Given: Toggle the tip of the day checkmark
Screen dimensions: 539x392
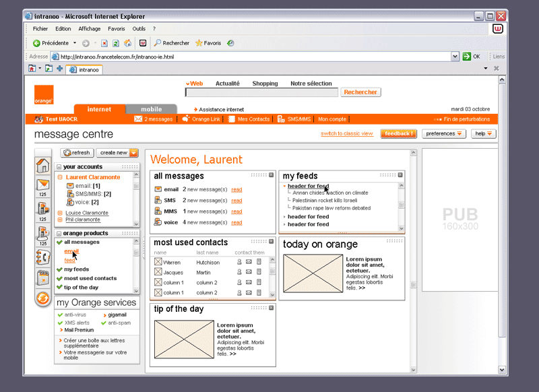Looking at the screenshot, I should click(x=59, y=288).
